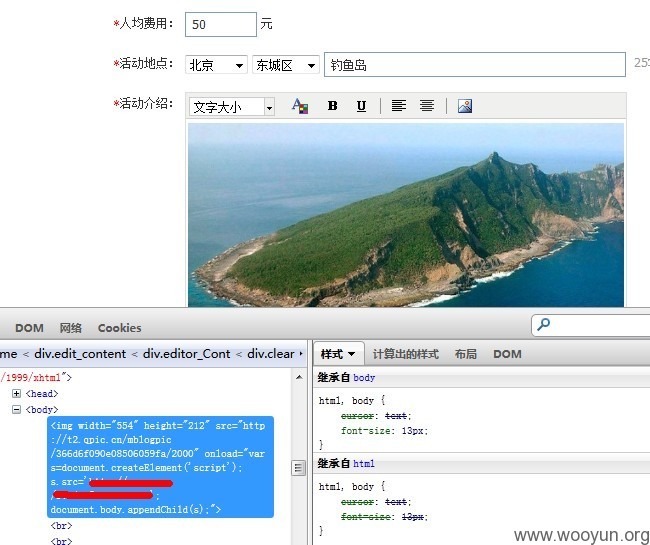Open the 东城区 district dropdown

[x=286, y=65]
